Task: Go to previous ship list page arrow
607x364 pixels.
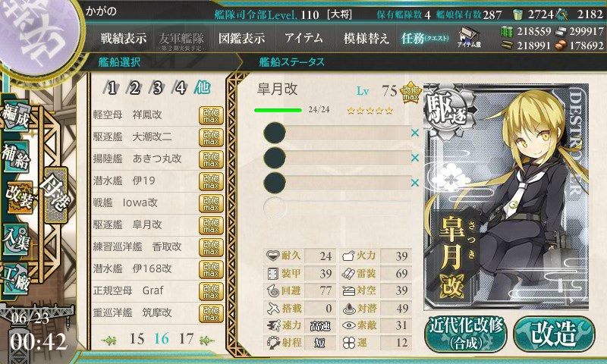Action: [x=109, y=340]
